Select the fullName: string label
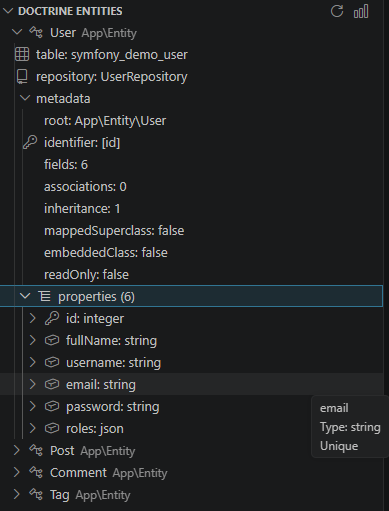Image resolution: width=389 pixels, height=511 pixels. click(x=111, y=341)
